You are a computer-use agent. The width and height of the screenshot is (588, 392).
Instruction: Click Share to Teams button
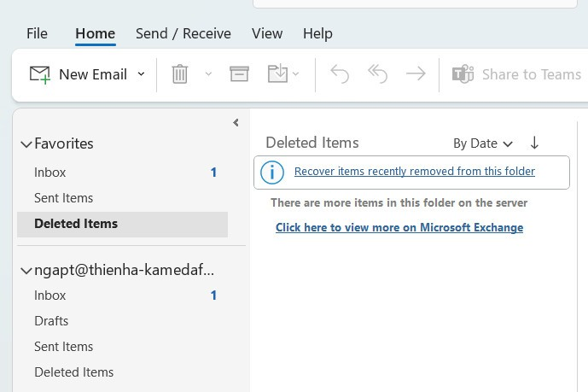516,74
